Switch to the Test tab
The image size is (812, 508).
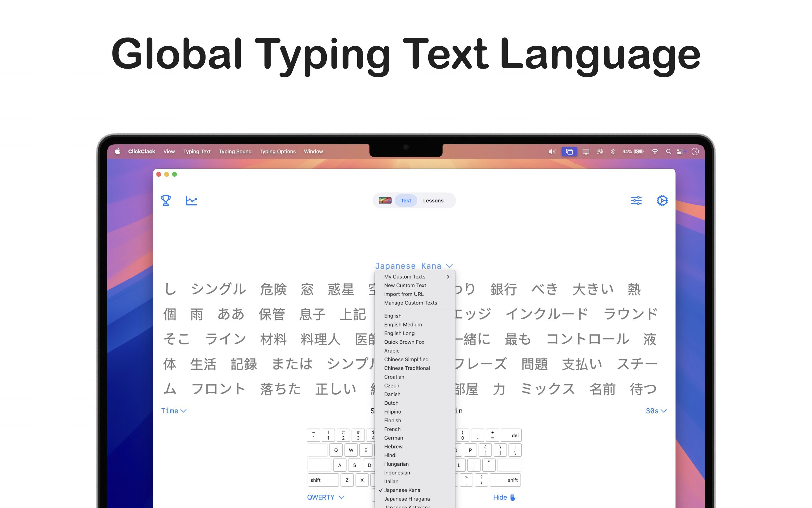pos(406,201)
